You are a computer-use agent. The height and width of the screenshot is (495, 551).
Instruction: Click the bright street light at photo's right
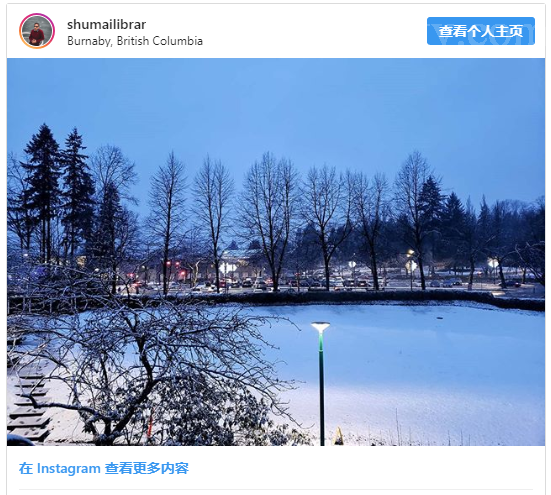(493, 262)
